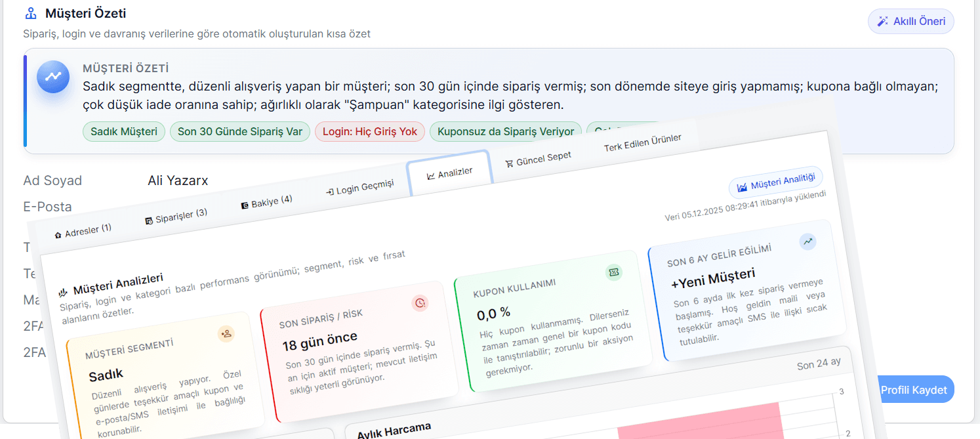Switch to the Login Geçmişi tab
The image size is (980, 439).
(360, 188)
